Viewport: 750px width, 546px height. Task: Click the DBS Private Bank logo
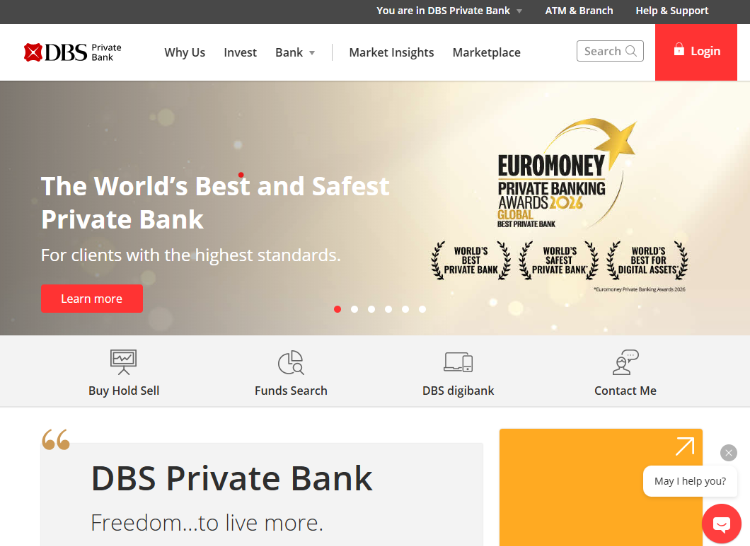(x=73, y=52)
